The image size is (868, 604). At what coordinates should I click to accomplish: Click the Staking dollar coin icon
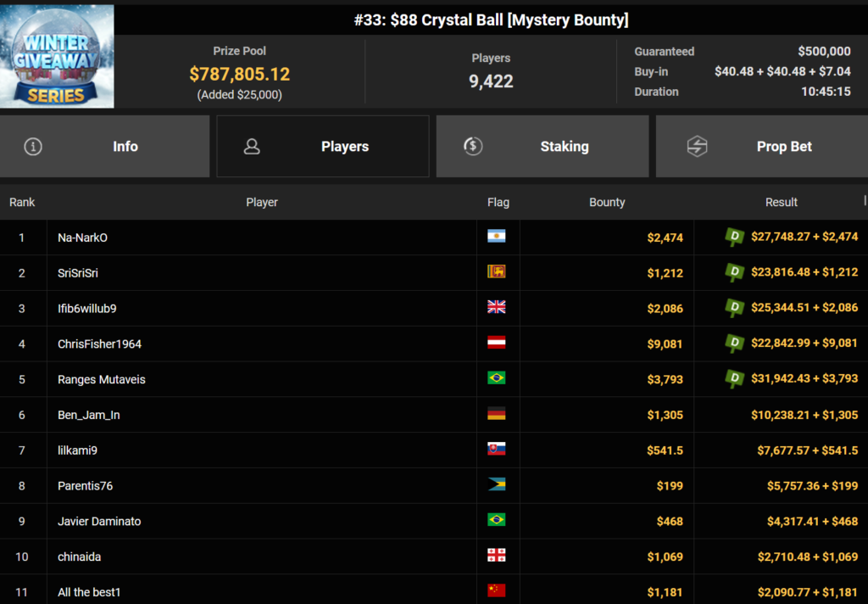473,146
